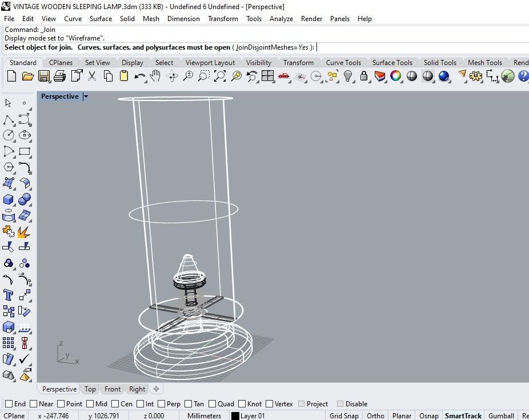Switch to the Front viewport tab
The height and width of the screenshot is (420, 529).
tap(113, 389)
